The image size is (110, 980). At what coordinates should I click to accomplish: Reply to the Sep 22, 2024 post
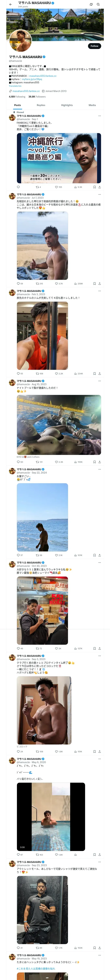click(18, 555)
